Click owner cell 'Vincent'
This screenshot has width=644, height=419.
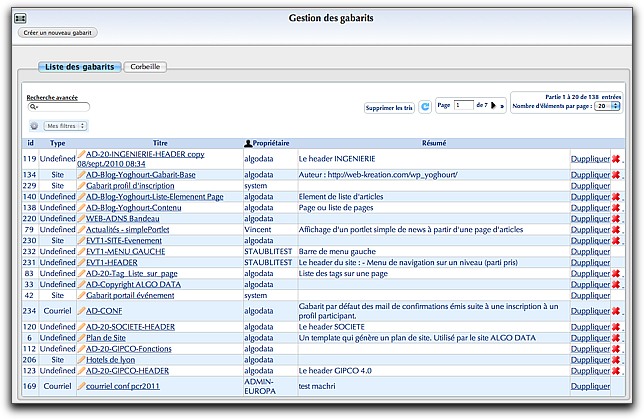click(x=258, y=229)
